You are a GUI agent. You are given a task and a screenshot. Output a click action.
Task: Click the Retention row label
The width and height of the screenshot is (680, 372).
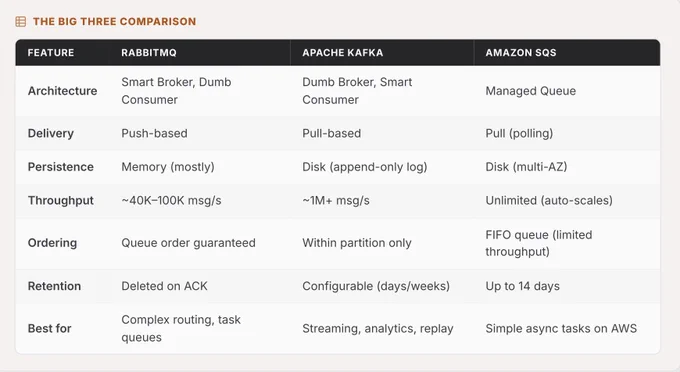[54, 286]
